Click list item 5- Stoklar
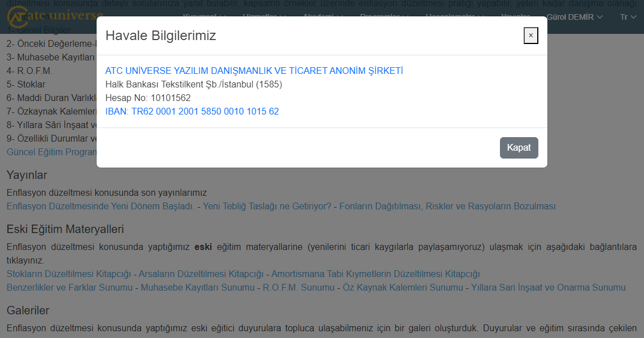The width and height of the screenshot is (644, 338). pyautogui.click(x=26, y=84)
